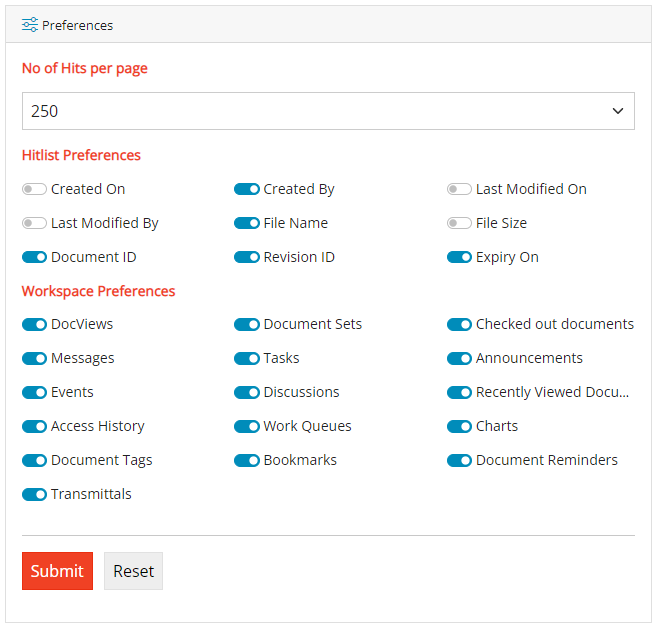Open the No of Hits per page dropdown

[x=328, y=111]
